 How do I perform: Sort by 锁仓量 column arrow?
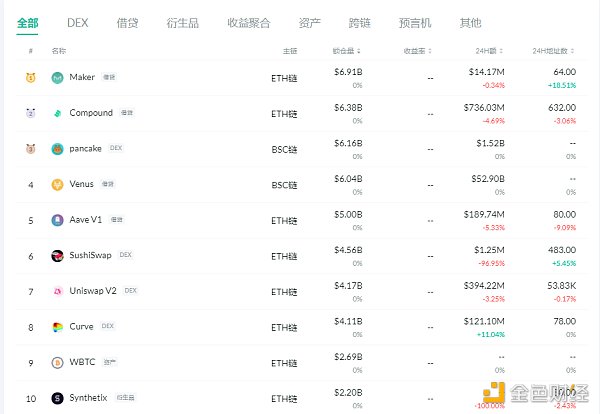click(358, 50)
